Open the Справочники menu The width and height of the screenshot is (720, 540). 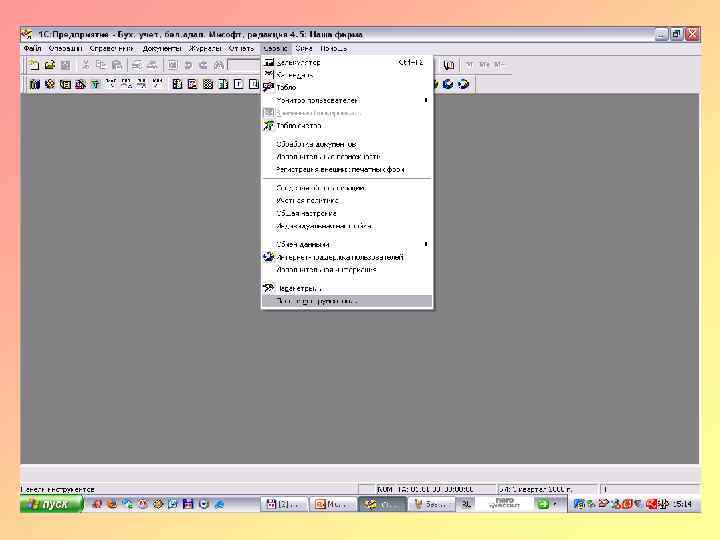[x=112, y=48]
